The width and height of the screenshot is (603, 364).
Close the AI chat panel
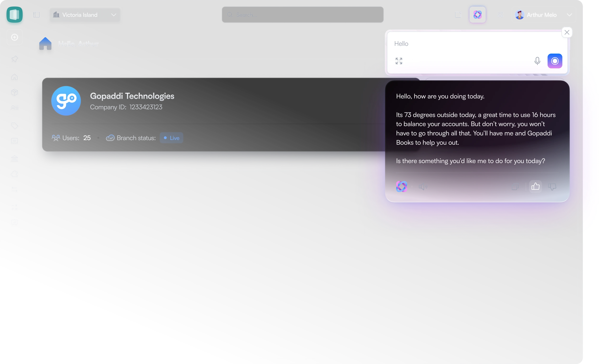click(x=567, y=32)
